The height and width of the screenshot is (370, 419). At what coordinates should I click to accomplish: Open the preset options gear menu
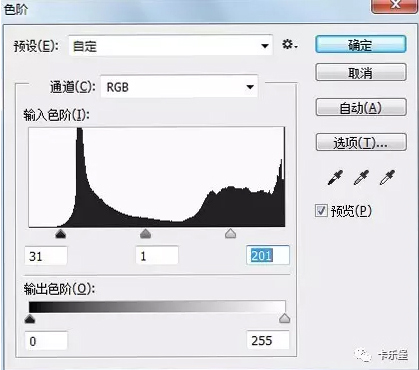(289, 45)
